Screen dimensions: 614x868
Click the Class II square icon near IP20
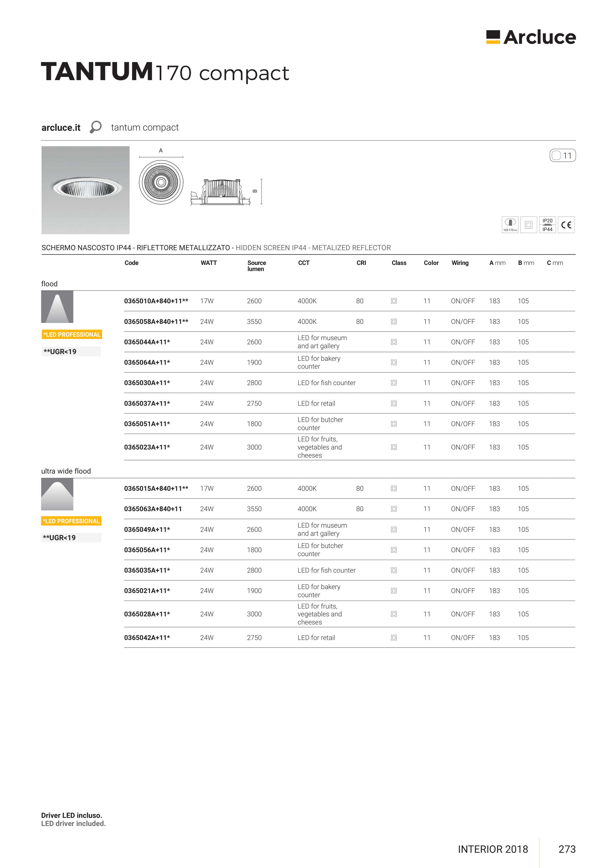[x=528, y=225]
